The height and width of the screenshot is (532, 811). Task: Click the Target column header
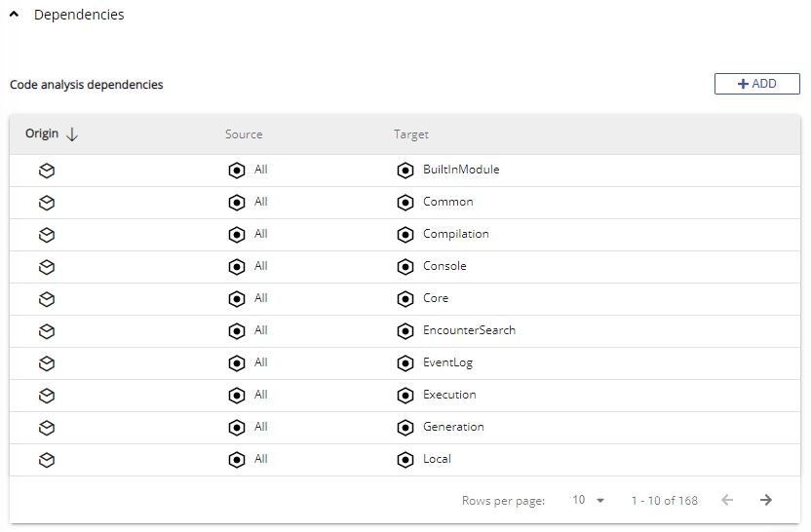tap(410, 134)
